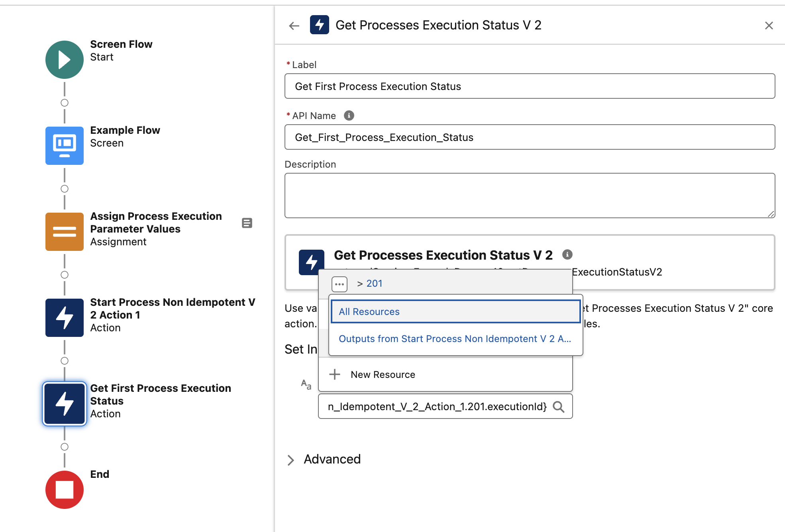Click New Resource option
This screenshot has width=785, height=532.
[x=383, y=374]
